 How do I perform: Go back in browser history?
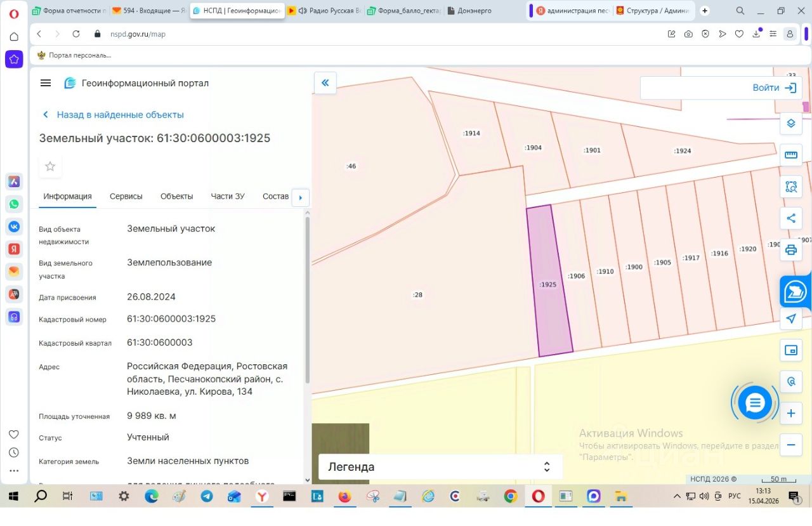(x=39, y=34)
